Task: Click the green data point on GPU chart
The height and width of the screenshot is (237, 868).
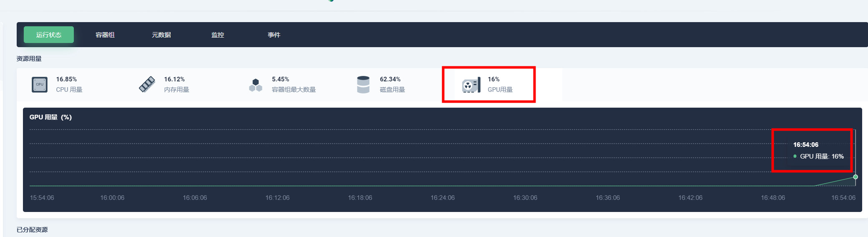Action: tap(855, 177)
